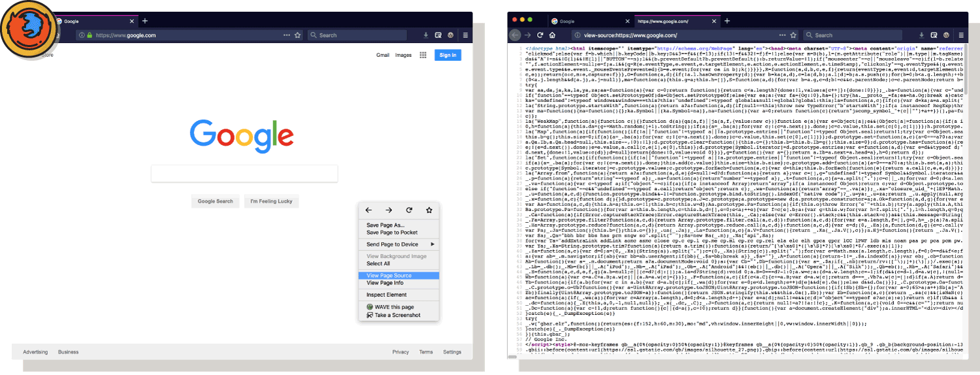Open a new tab in the left window
Viewport: 980px width, 375px height.
(145, 21)
